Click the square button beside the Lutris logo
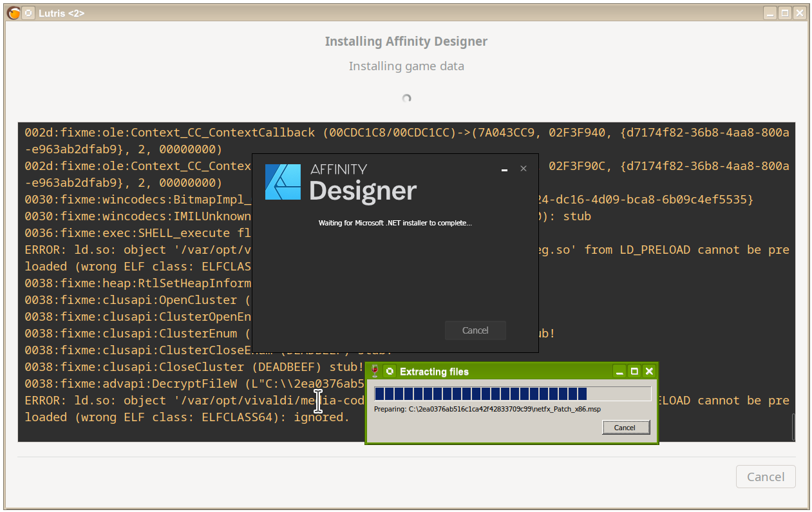 click(28, 13)
